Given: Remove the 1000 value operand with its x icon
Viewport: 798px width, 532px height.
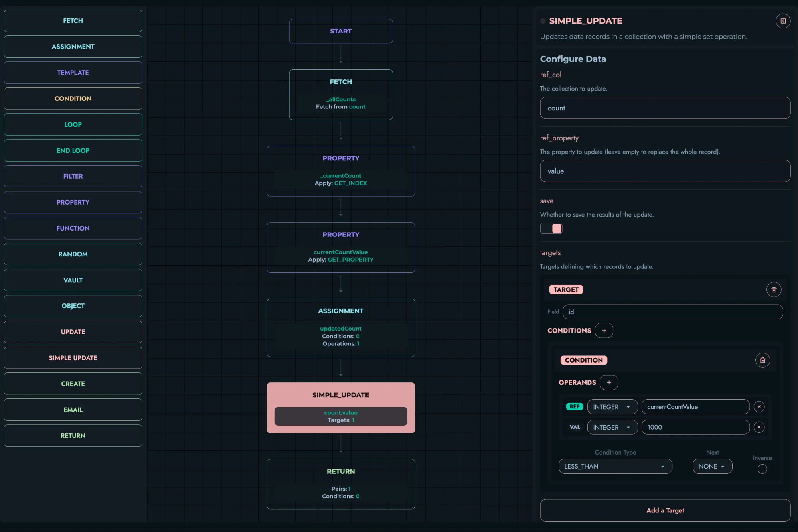Looking at the screenshot, I should coord(759,427).
